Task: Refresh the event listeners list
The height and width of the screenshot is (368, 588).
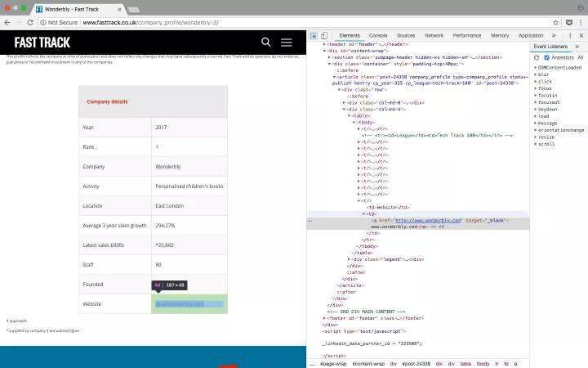Action: [x=537, y=57]
